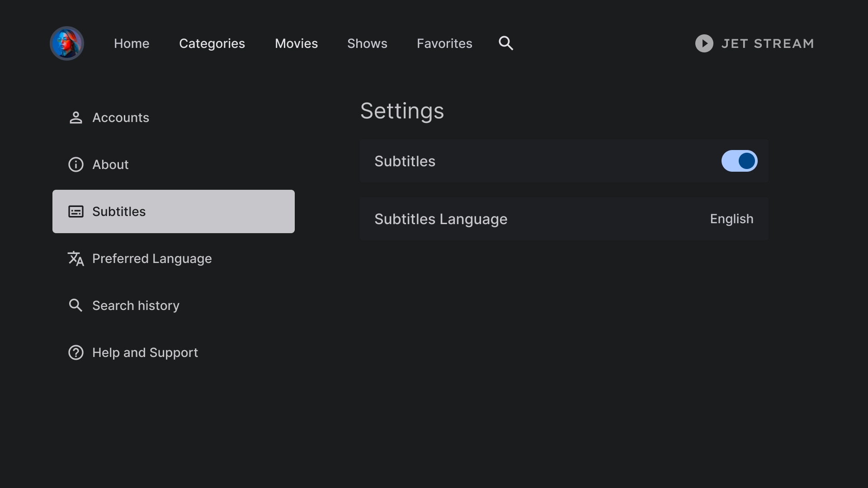Click the Jet Stream playback icon
Viewport: 868px width, 488px height.
point(703,43)
